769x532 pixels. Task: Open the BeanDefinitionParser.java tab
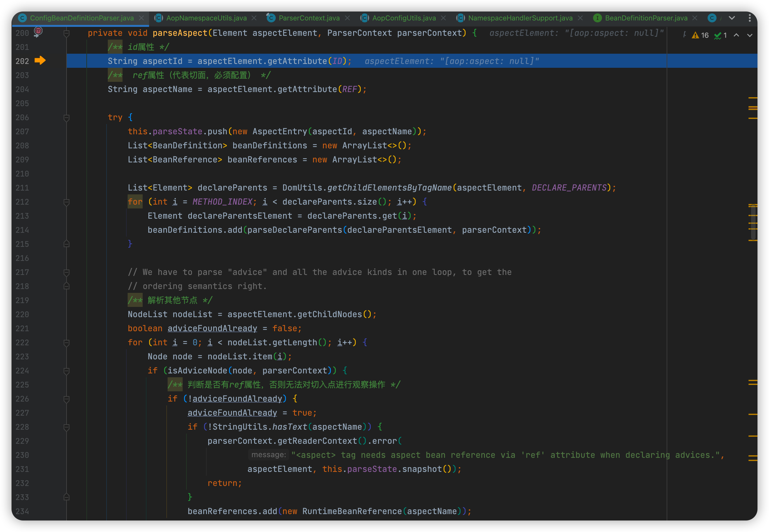coord(646,18)
